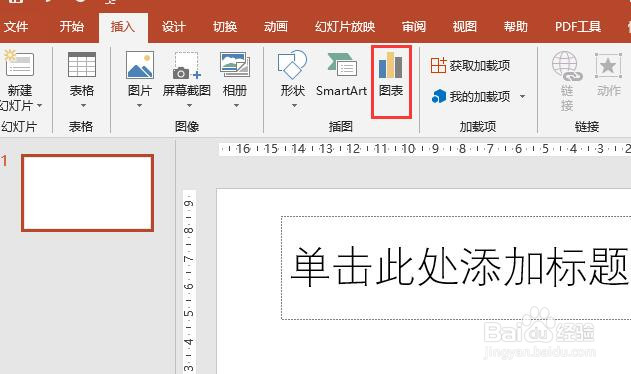Switch to Slide Show (幻灯片放映) tab

[x=345, y=27]
